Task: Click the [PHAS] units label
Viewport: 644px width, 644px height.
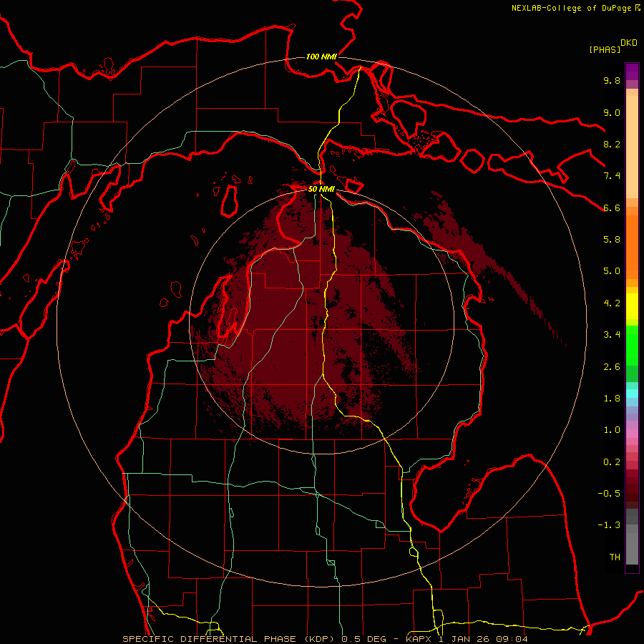Action: (605, 49)
